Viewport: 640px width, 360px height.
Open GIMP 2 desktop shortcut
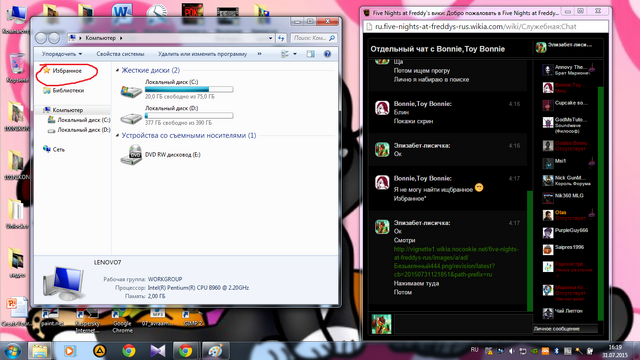coord(192,318)
